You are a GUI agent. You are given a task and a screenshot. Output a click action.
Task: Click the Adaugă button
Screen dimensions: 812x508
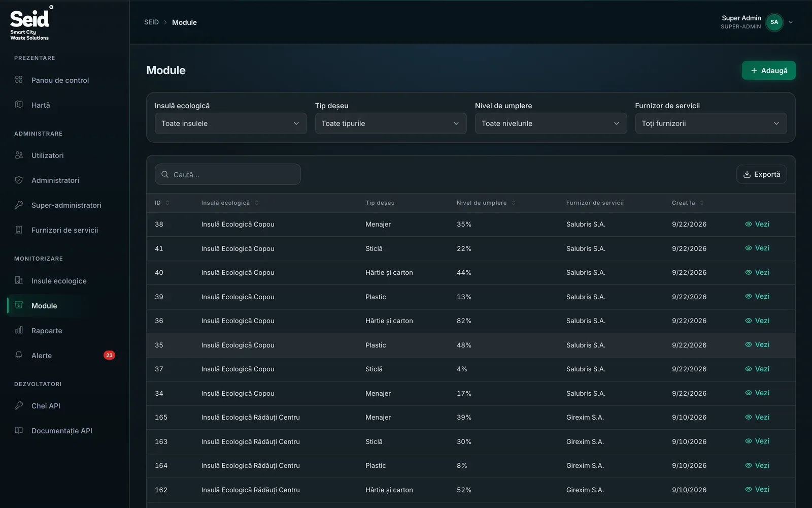[769, 71]
